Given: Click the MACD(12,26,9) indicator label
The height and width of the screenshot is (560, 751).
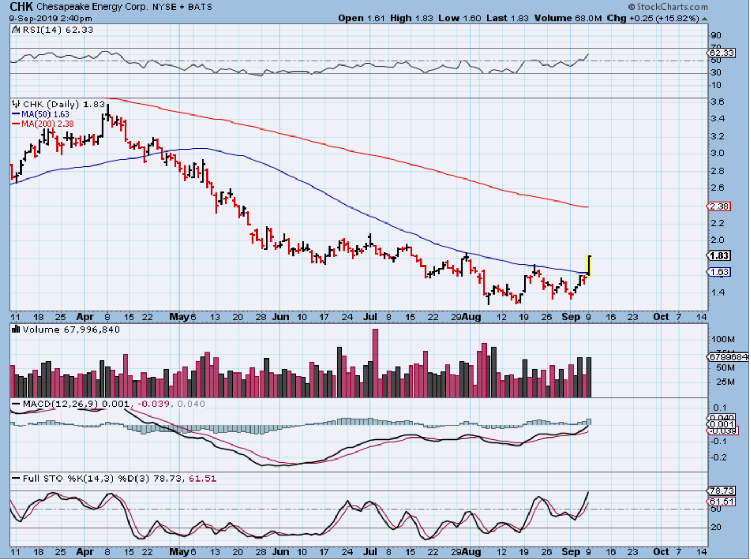Looking at the screenshot, I should 61,404.
